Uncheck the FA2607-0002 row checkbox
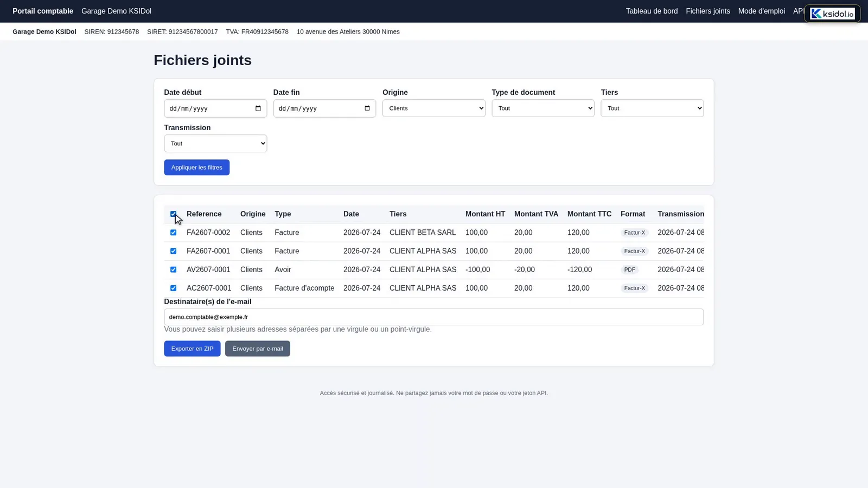This screenshot has height=488, width=868. [173, 233]
